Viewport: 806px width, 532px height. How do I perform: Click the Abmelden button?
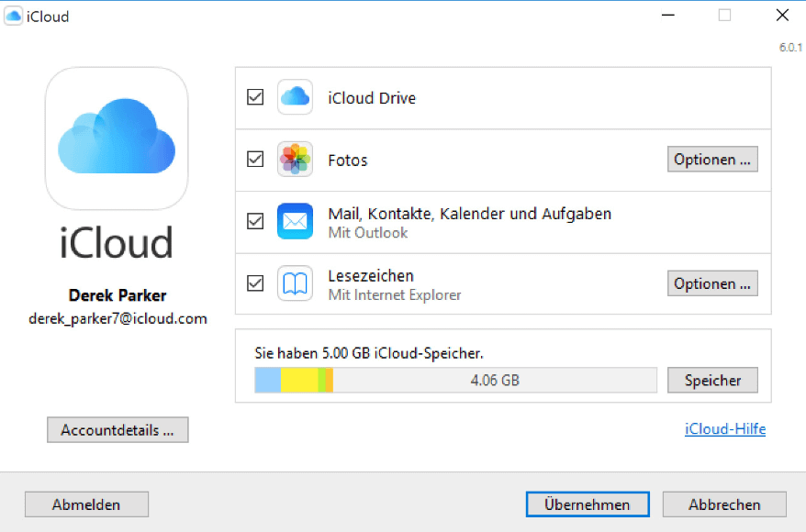pos(86,504)
